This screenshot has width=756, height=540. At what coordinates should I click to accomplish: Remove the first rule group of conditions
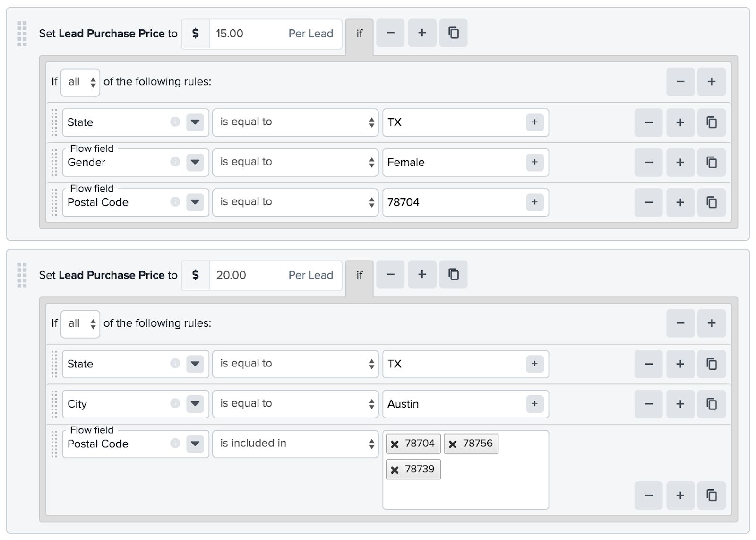click(x=680, y=82)
